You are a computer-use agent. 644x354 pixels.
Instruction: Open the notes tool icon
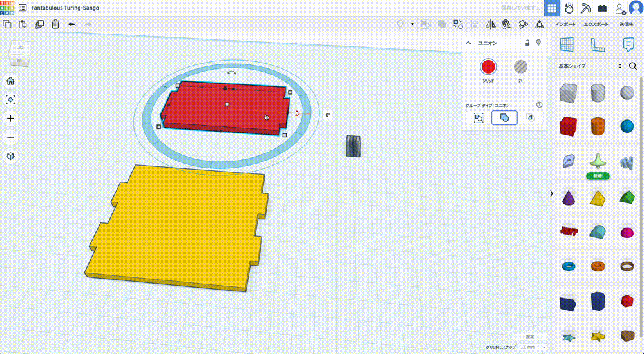pos(628,44)
